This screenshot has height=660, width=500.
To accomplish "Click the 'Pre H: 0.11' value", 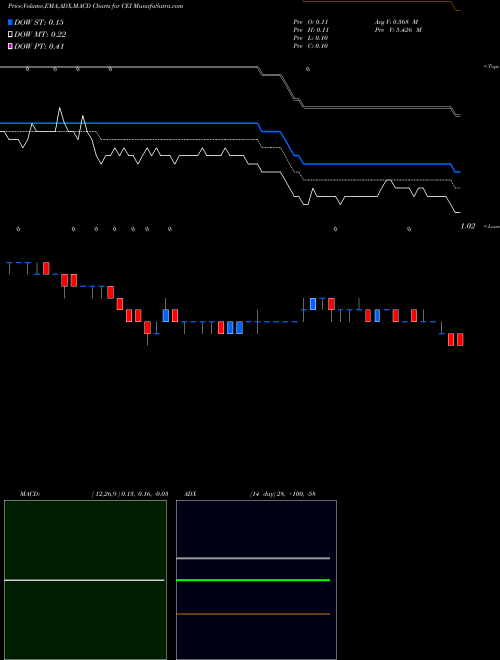I will pyautogui.click(x=311, y=30).
